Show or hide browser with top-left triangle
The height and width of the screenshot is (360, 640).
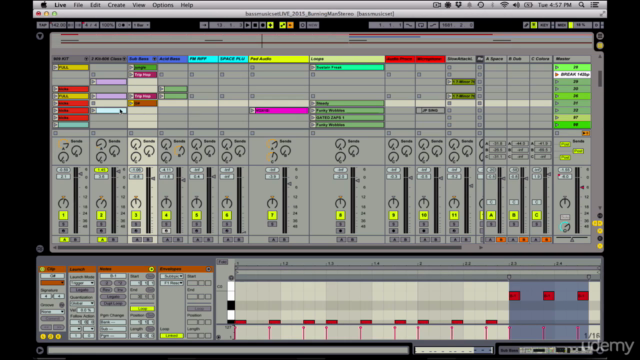(40, 36)
